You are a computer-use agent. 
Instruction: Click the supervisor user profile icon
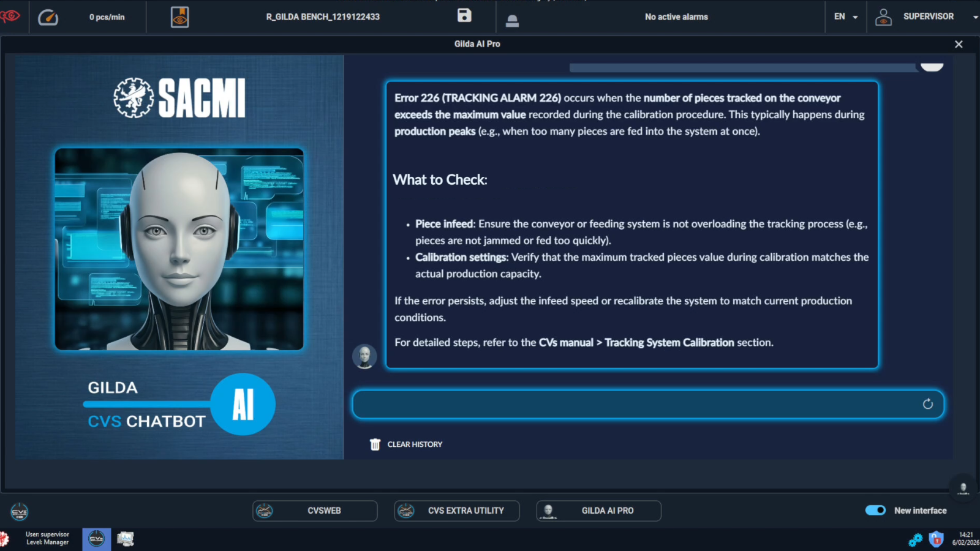tap(883, 17)
